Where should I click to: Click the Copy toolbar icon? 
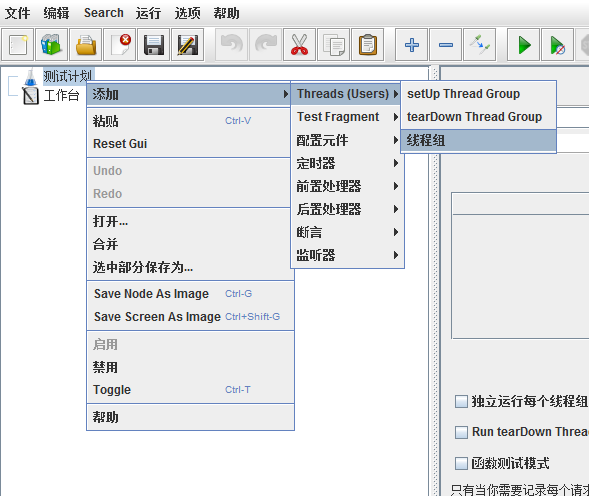tap(334, 45)
